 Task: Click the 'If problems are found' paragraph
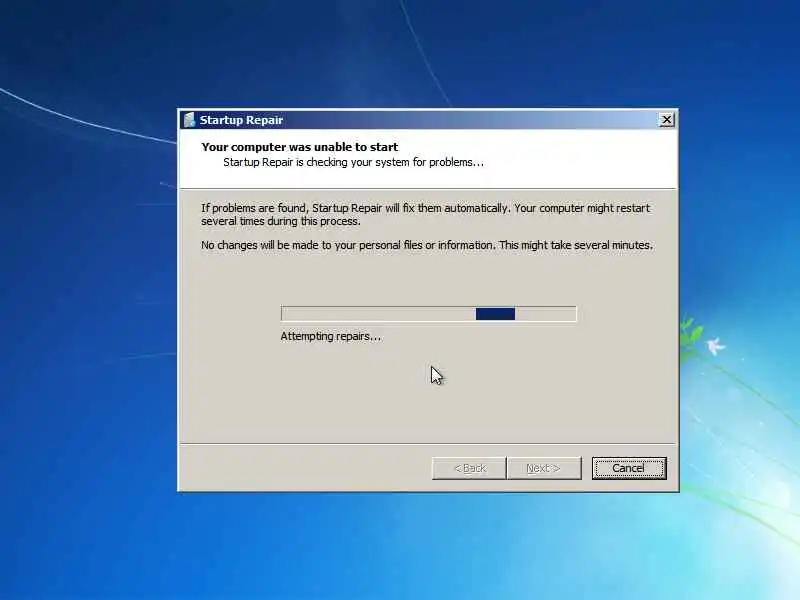pos(426,214)
